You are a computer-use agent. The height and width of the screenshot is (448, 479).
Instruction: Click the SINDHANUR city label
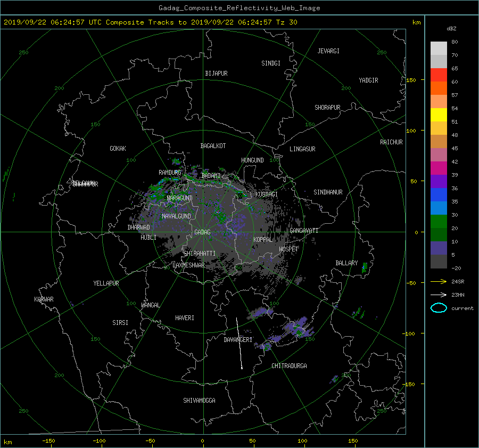328,192
